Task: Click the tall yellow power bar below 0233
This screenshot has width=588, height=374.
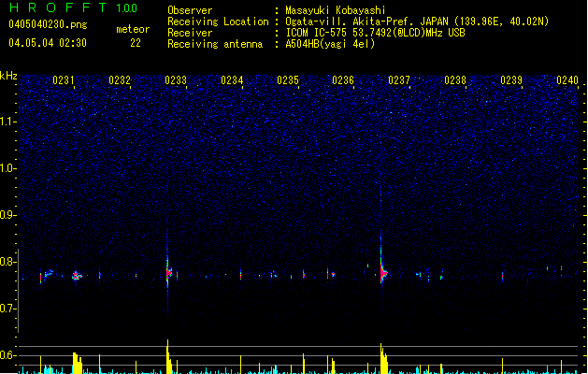Action: (169, 357)
